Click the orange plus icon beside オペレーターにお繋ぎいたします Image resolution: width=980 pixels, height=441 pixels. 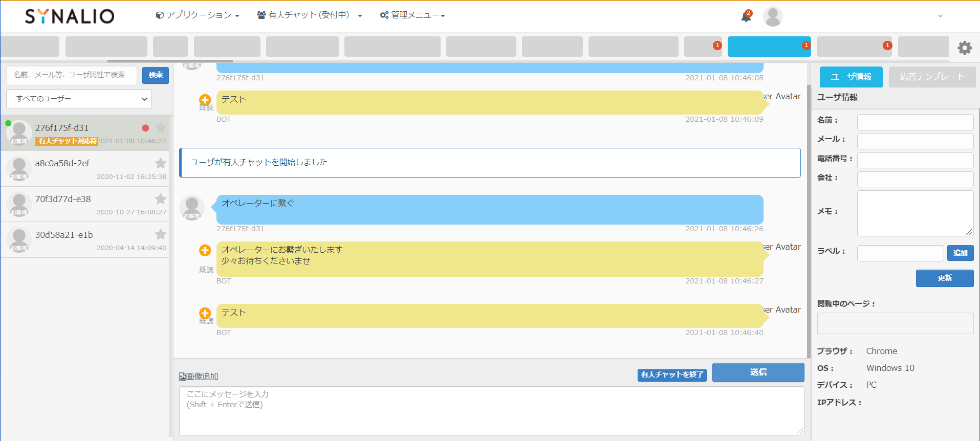205,250
